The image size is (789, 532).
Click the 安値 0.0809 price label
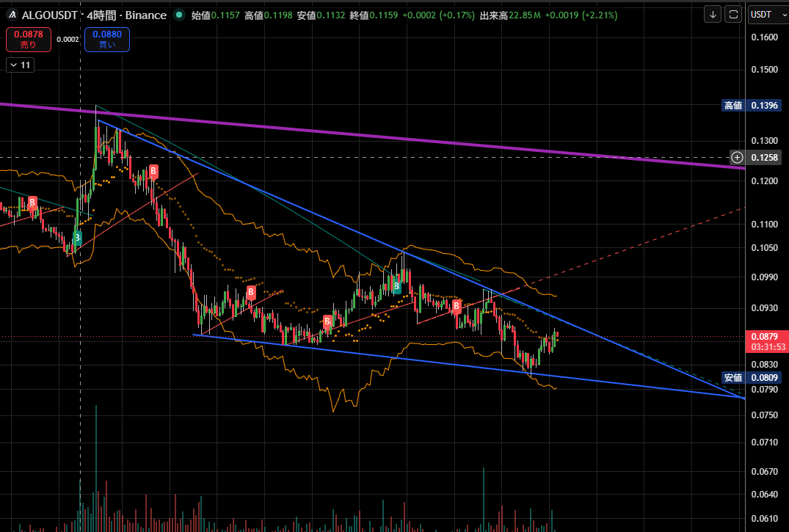752,377
